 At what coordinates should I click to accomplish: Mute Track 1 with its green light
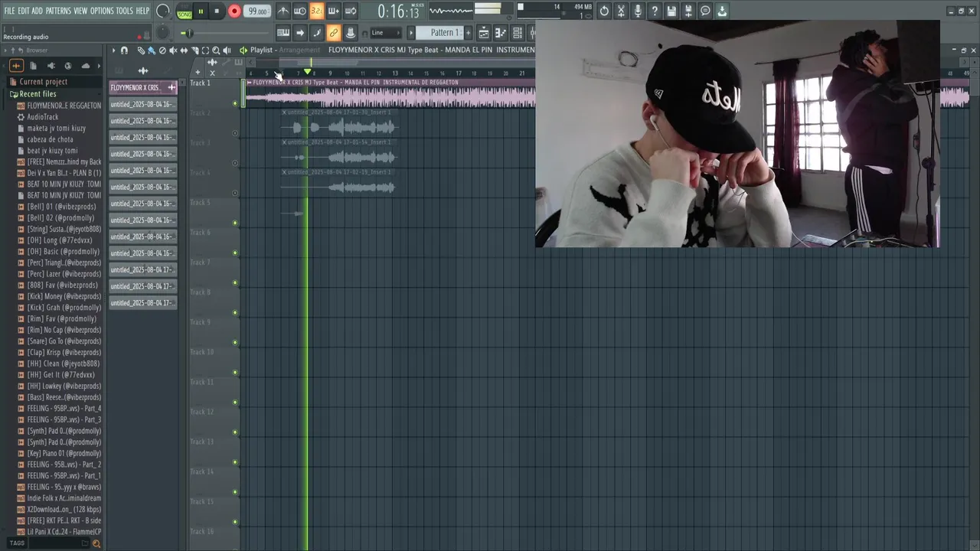click(235, 103)
